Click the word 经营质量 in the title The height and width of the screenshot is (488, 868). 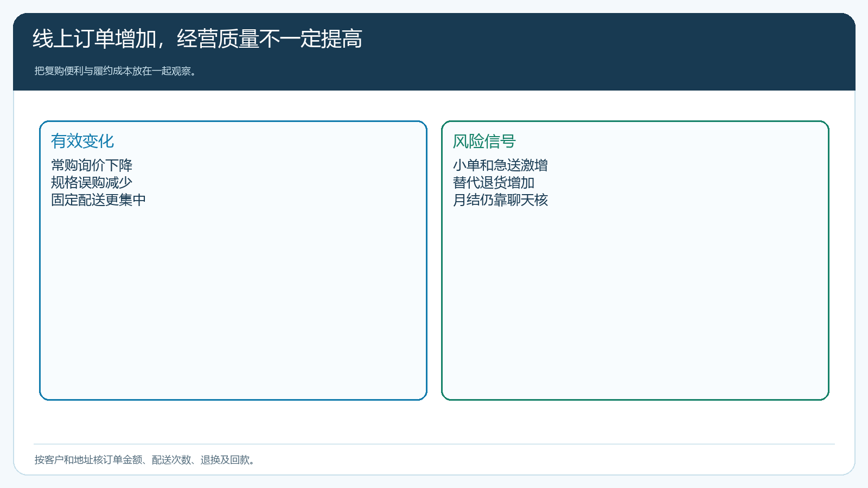click(218, 39)
